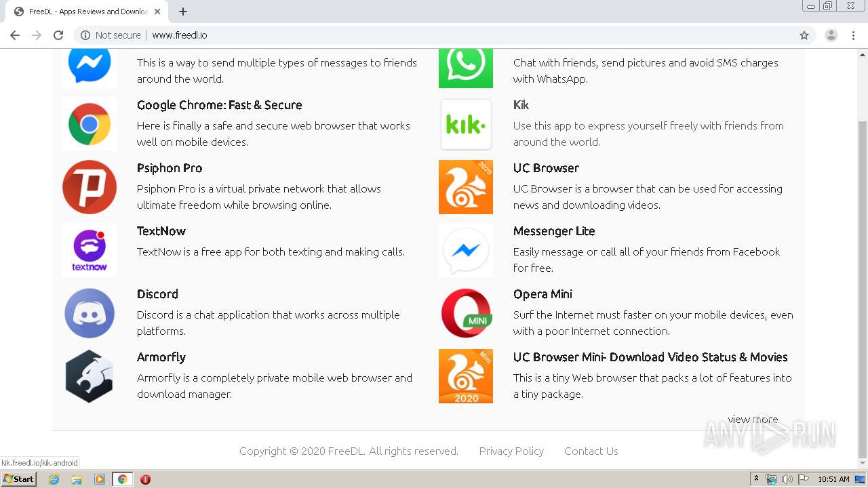Screen dimensions: 868x488
Task: Click the page's vertical scrollbar thumb
Action: (x=863, y=289)
